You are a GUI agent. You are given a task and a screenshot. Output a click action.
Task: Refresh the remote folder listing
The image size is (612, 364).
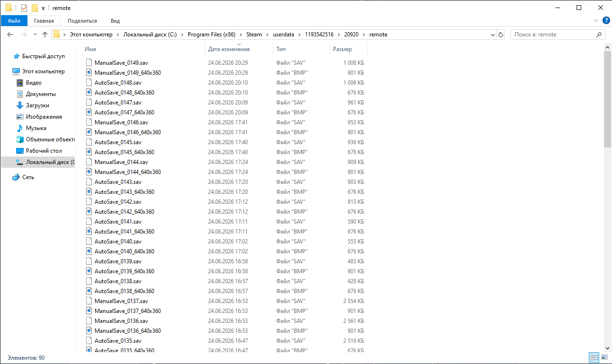pos(501,35)
